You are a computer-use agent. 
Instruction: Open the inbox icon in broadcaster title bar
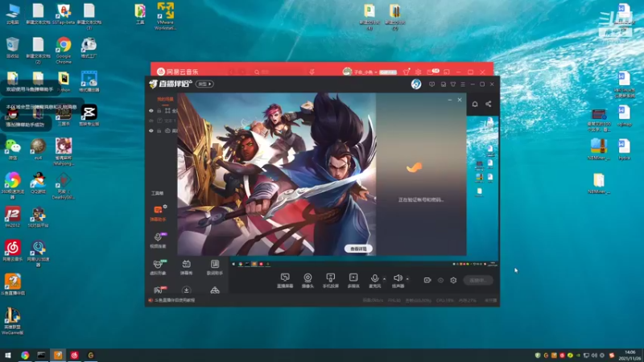click(x=444, y=84)
